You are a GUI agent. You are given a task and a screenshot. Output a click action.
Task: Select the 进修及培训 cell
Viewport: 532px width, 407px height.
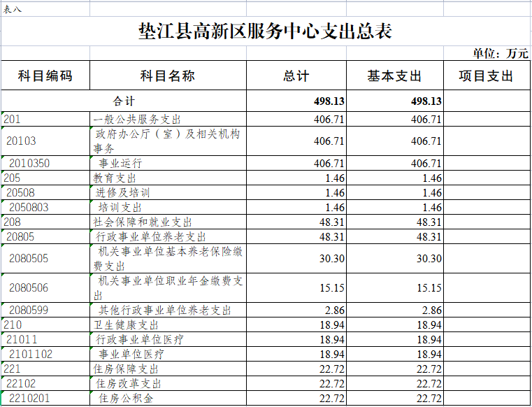[x=168, y=192]
